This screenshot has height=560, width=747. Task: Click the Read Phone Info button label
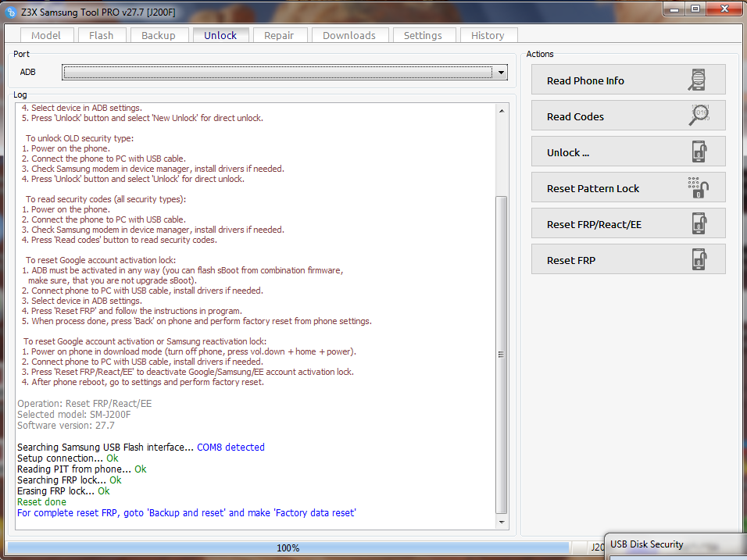point(585,81)
